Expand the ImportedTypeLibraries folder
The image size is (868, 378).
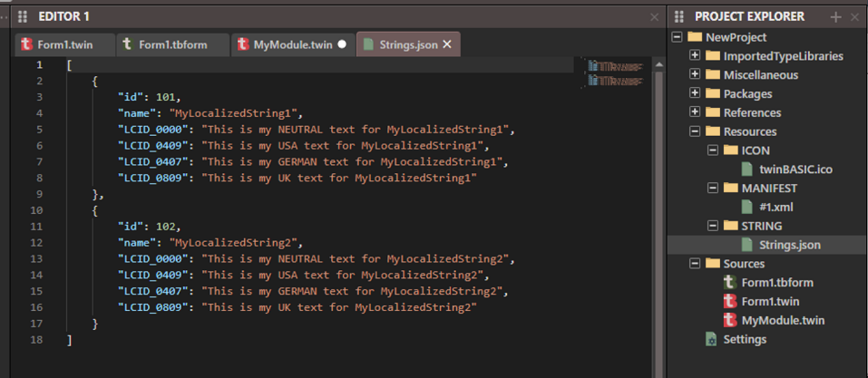point(695,56)
